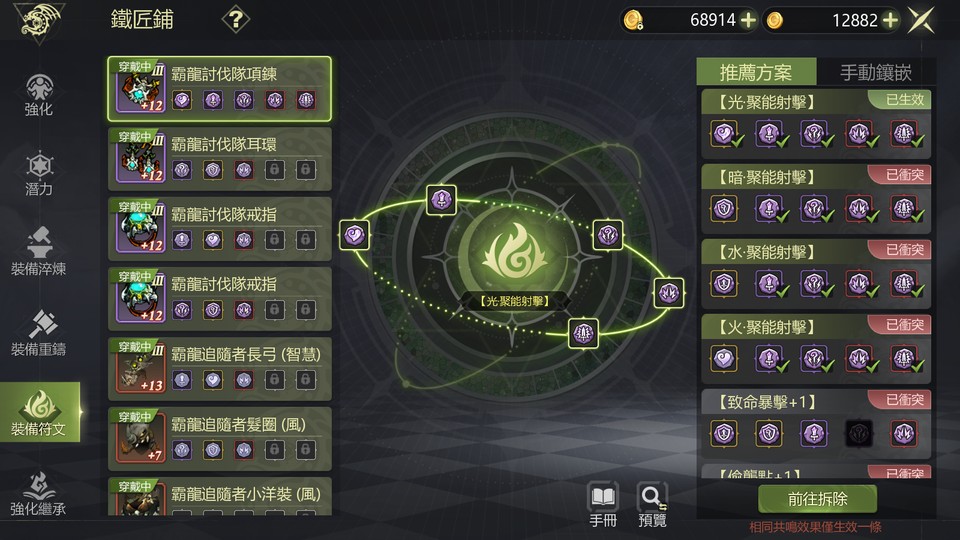Switch to the 手動鑲嵌 manual inlay tab
960x540 pixels.
point(876,72)
